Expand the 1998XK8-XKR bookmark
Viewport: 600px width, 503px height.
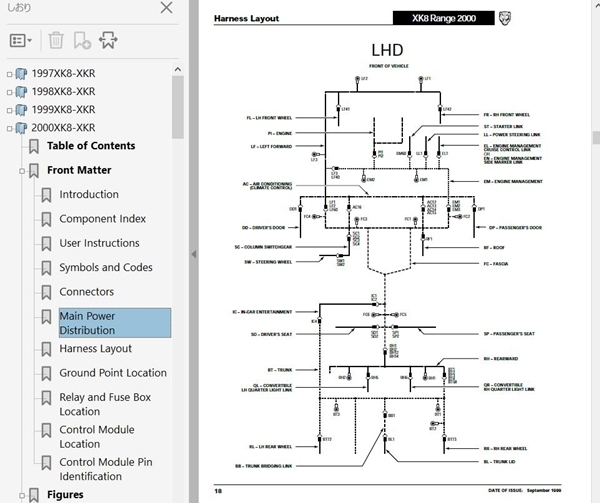click(x=10, y=92)
